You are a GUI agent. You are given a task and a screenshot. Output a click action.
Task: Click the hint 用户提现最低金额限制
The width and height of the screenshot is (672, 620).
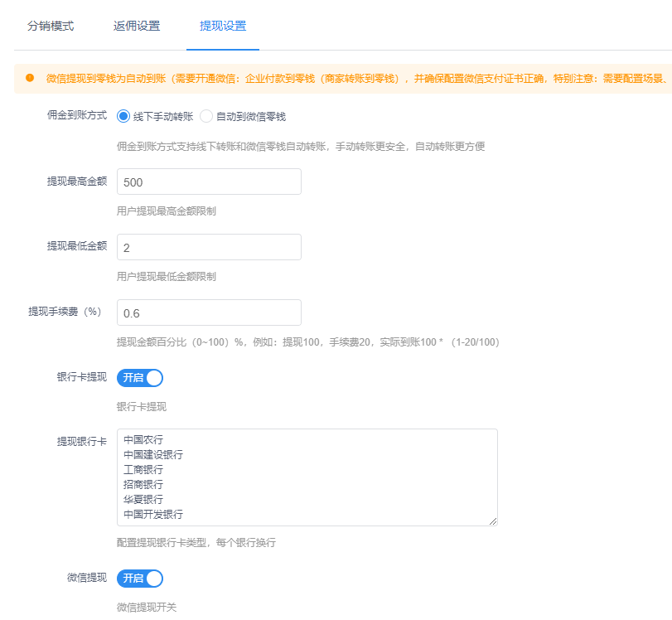167,277
